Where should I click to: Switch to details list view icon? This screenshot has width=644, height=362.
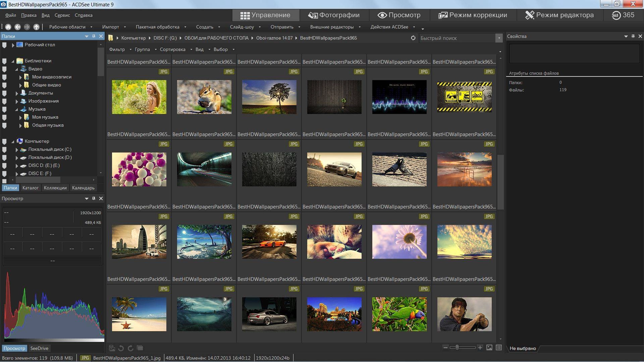tap(499, 347)
